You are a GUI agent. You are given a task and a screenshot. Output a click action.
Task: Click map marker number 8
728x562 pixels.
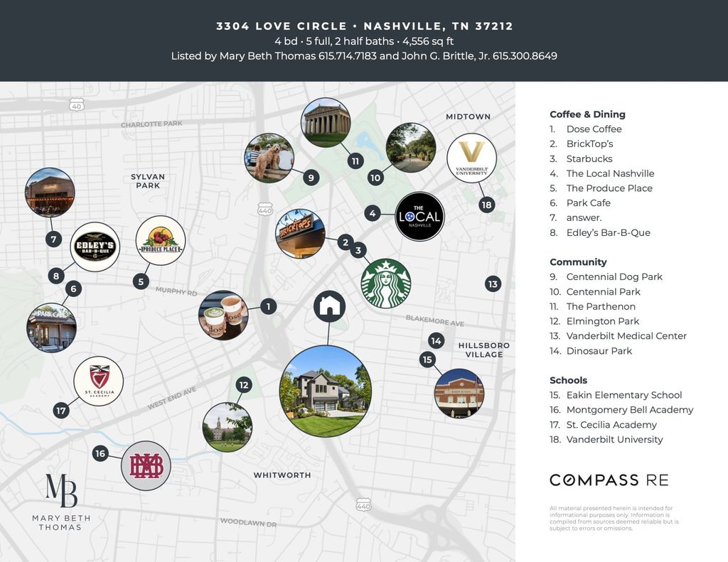[x=56, y=276]
